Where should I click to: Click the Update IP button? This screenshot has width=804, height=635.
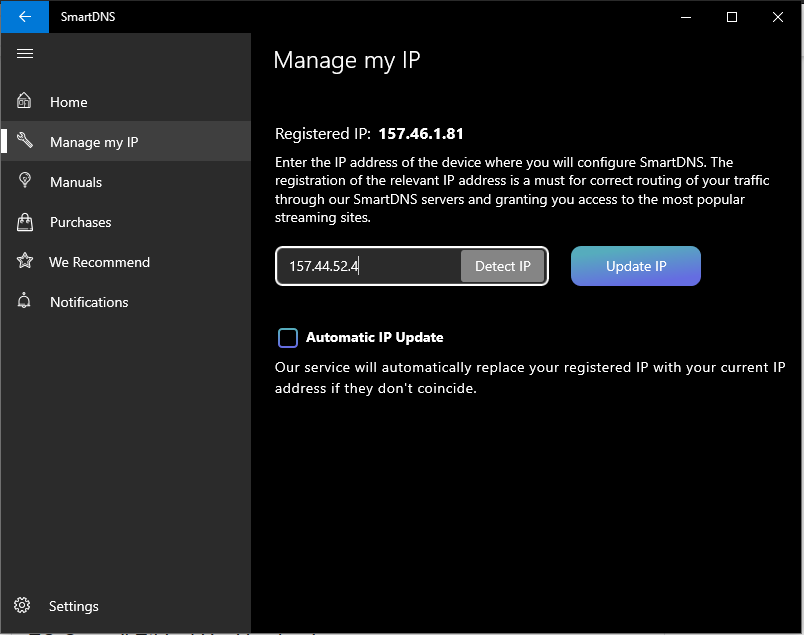coord(636,266)
